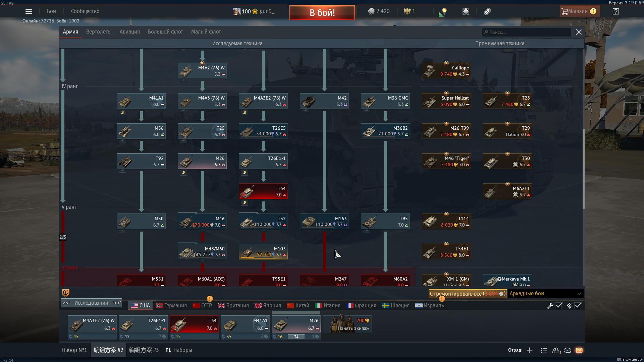
Task: Select the M46 "Tiger" premium tank
Action: pos(446,161)
